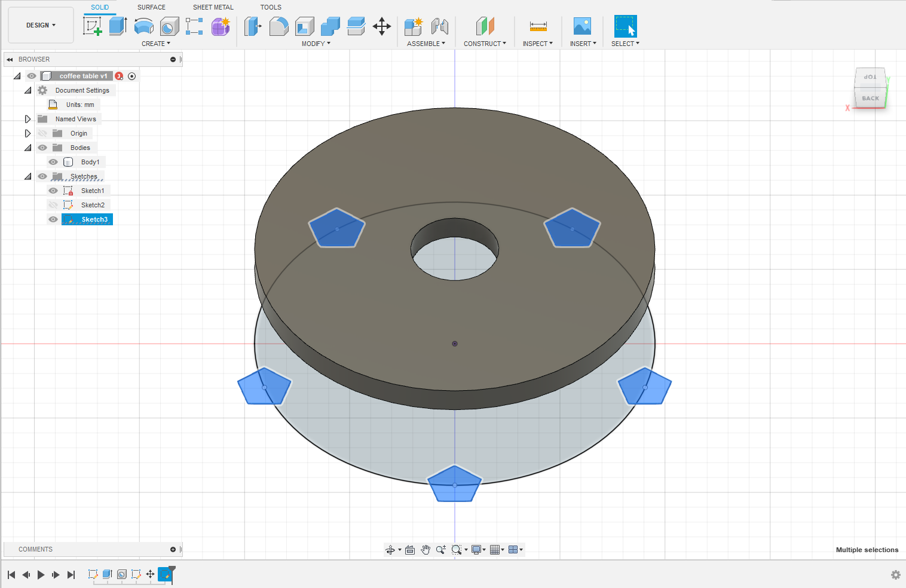Expand the CONSTRUCT dropdown
Image resolution: width=906 pixels, height=588 pixels.
pos(485,44)
